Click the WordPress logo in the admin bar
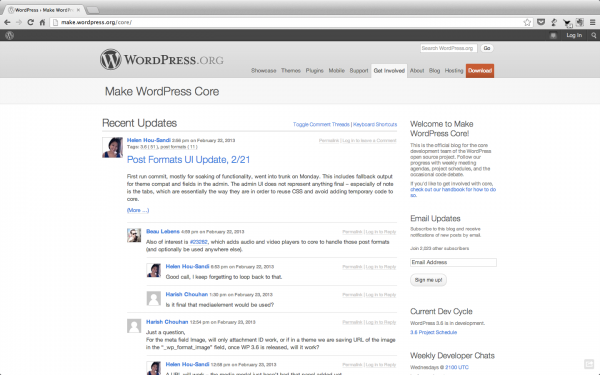This screenshot has width=600, height=375. [10, 35]
